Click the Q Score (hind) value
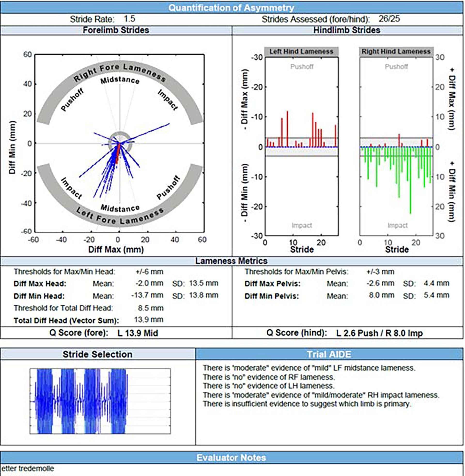The height and width of the screenshot is (476, 465). 379,333
